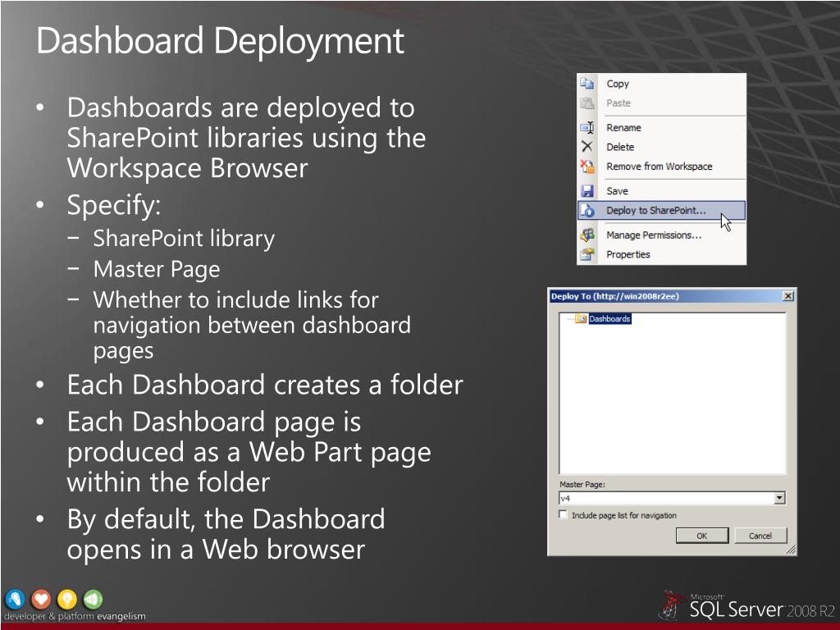Click the Manage Permissions icon
Screen dimensions: 840x630
click(x=587, y=235)
